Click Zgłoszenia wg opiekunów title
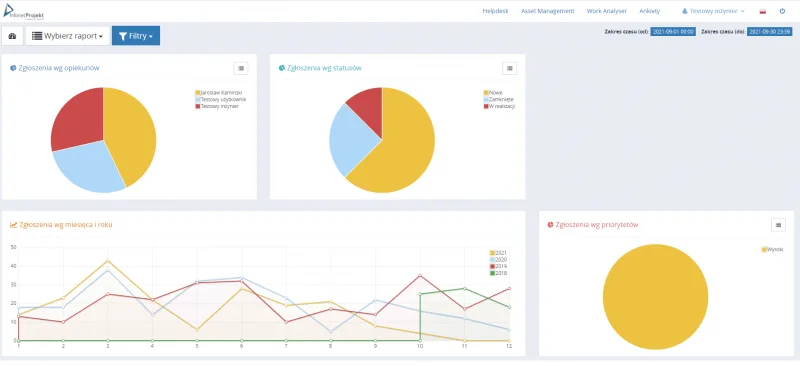 point(59,68)
